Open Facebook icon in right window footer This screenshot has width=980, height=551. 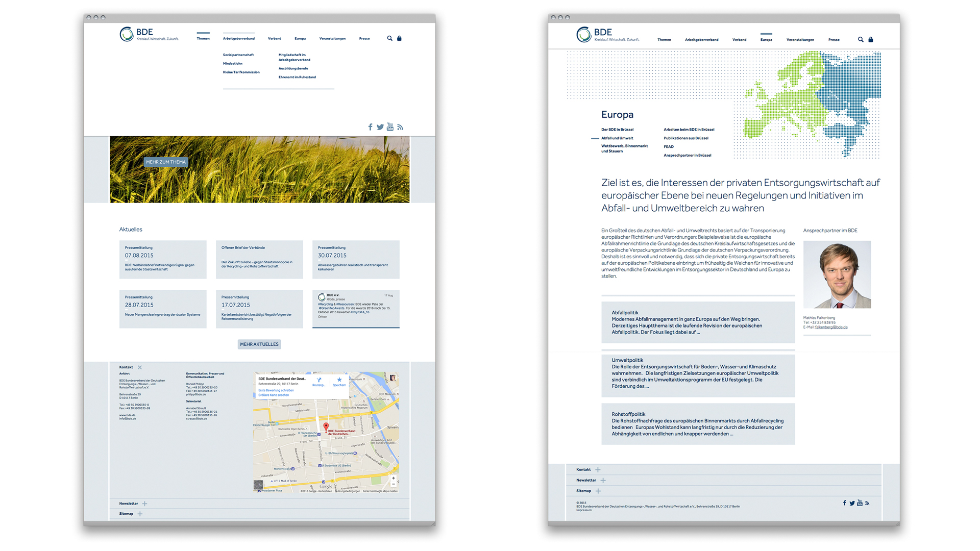click(x=844, y=503)
